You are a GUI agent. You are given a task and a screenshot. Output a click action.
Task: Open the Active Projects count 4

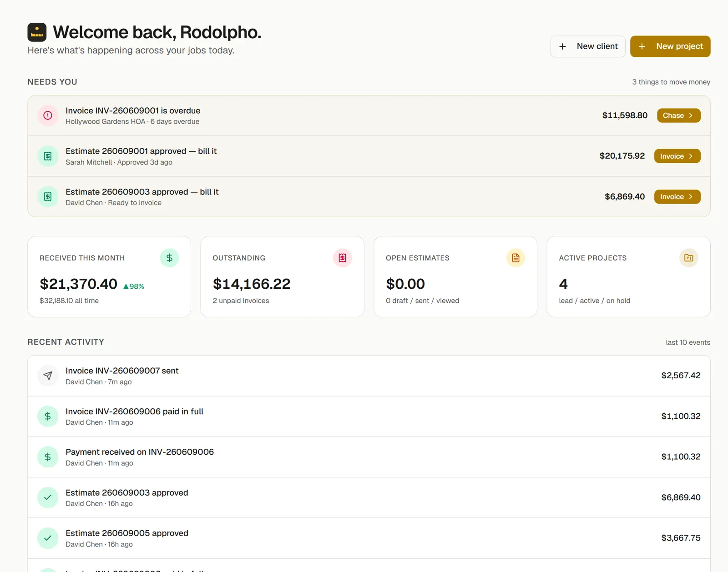(x=563, y=284)
